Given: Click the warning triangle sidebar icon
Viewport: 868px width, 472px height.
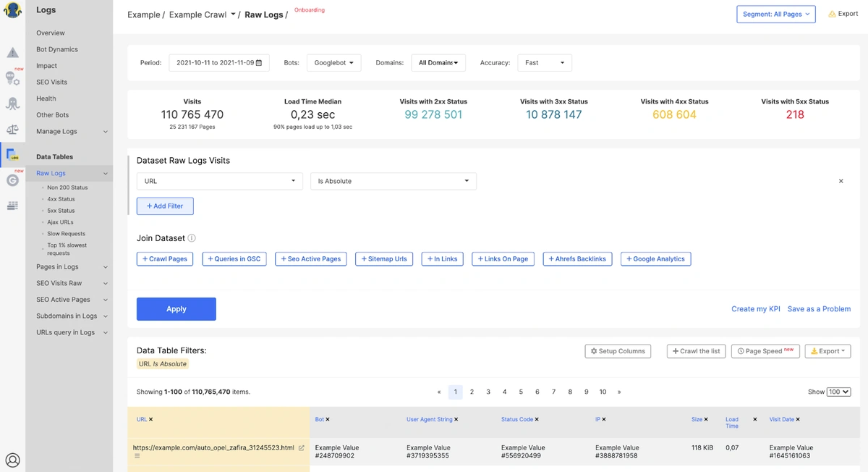Looking at the screenshot, I should tap(12, 53).
